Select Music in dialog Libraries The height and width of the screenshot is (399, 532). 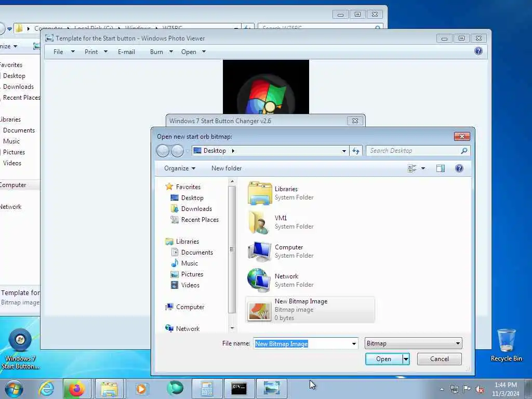point(189,263)
